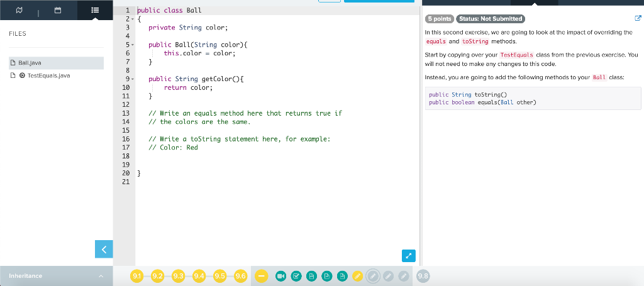This screenshot has width=644, height=286.
Task: Click the 5 points badge
Action: click(x=440, y=18)
